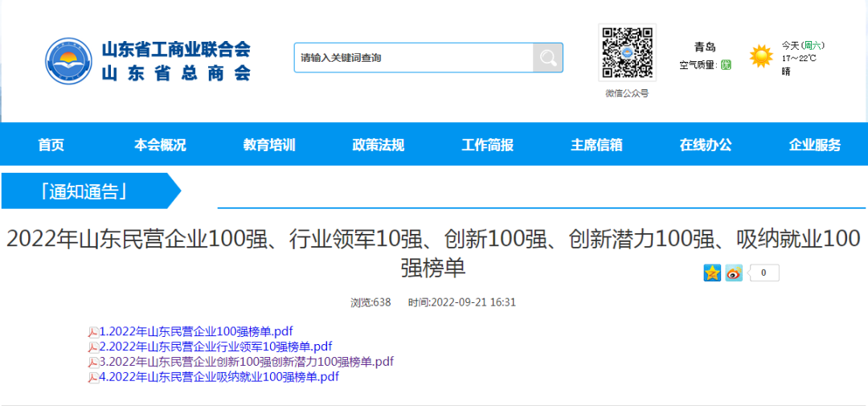The height and width of the screenshot is (406, 868).
Task: Open the 首页 navigation tab
Action: point(51,146)
